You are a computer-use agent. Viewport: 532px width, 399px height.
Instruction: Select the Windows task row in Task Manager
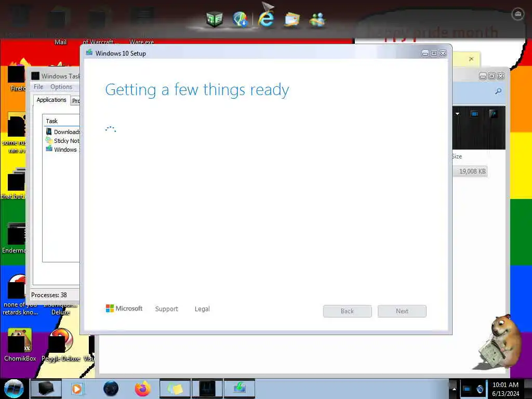pyautogui.click(x=63, y=149)
